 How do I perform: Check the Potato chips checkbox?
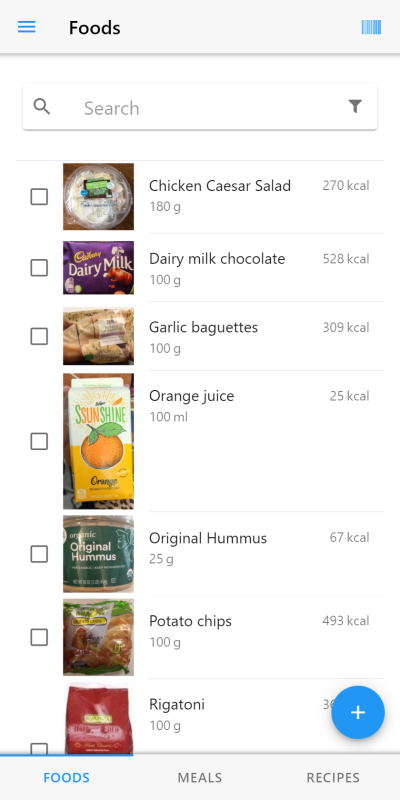[x=39, y=637]
